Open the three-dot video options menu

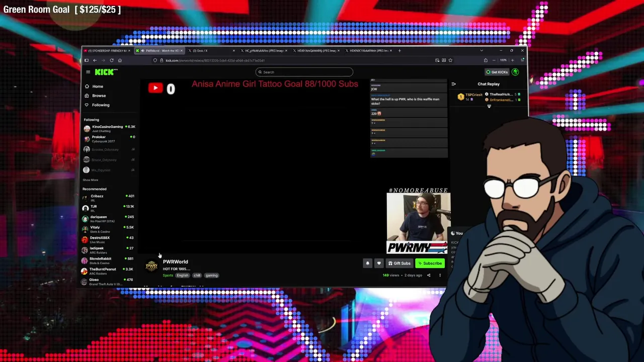coord(440,275)
